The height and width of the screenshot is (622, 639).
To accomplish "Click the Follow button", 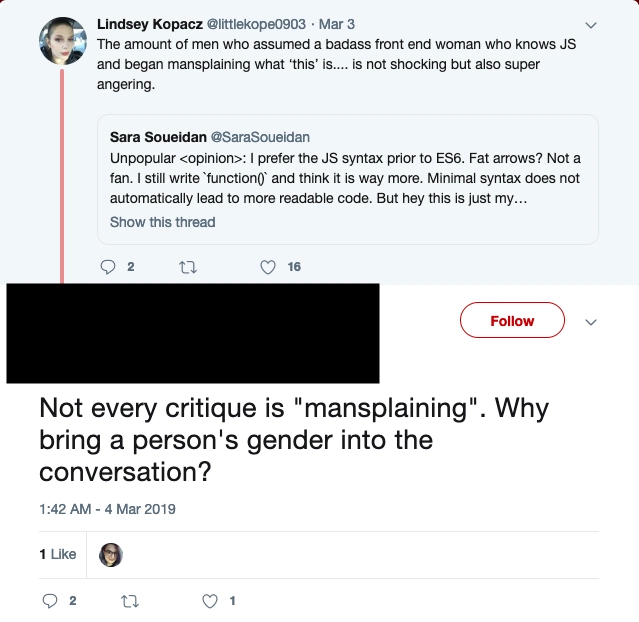I will click(x=512, y=320).
